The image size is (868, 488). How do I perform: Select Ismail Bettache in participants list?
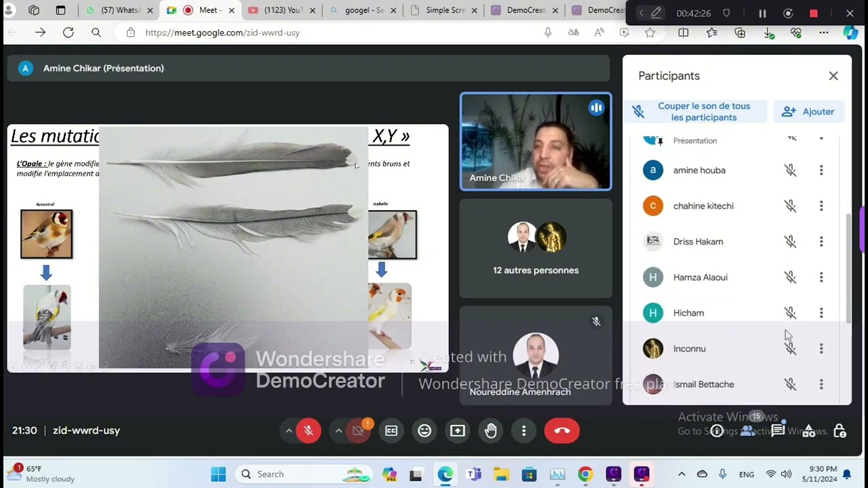click(704, 384)
